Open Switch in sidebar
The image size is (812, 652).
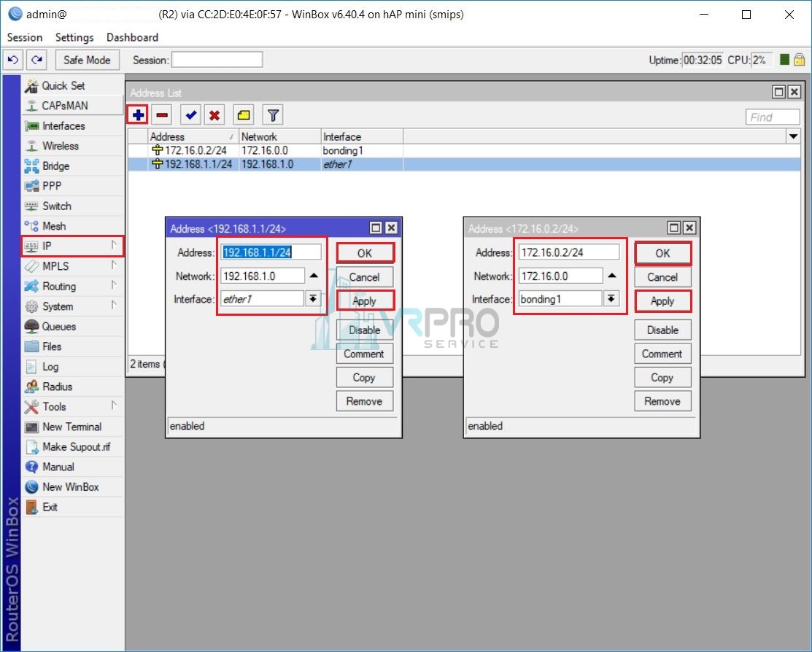click(72, 206)
